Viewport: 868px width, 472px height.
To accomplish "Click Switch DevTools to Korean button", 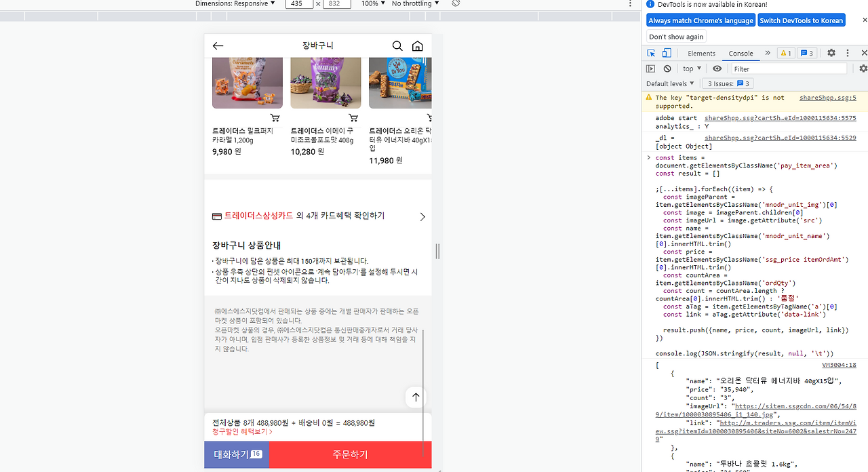I will coord(802,20).
